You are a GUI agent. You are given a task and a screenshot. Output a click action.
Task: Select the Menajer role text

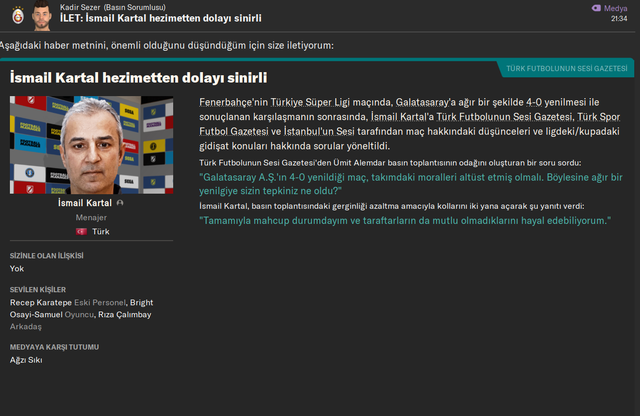tap(91, 218)
